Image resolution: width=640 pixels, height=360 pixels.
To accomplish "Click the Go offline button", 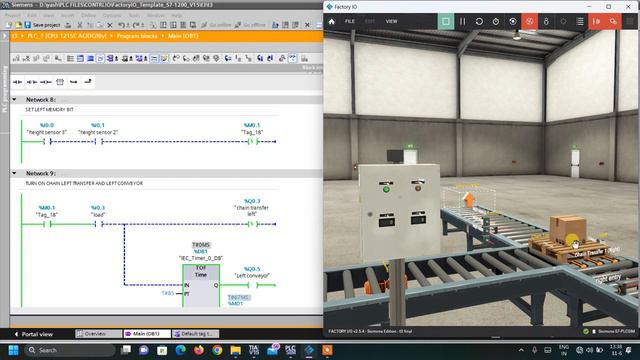I will coord(251,25).
